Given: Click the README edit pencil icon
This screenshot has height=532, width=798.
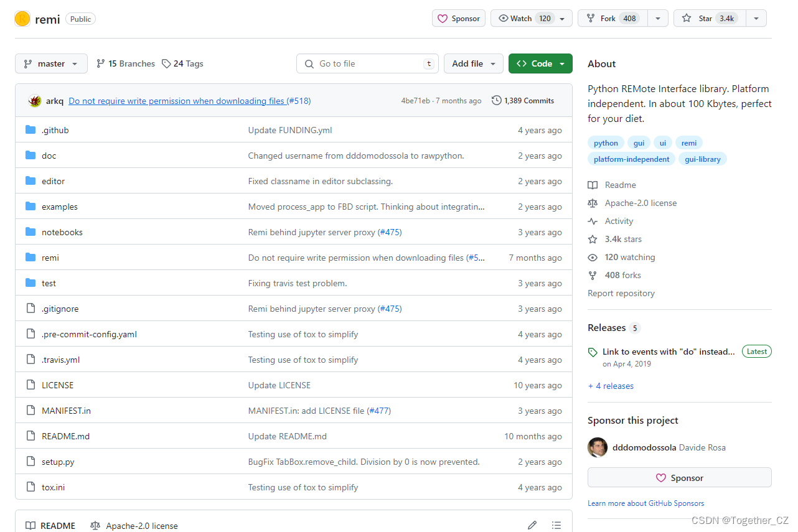Looking at the screenshot, I should (532, 526).
